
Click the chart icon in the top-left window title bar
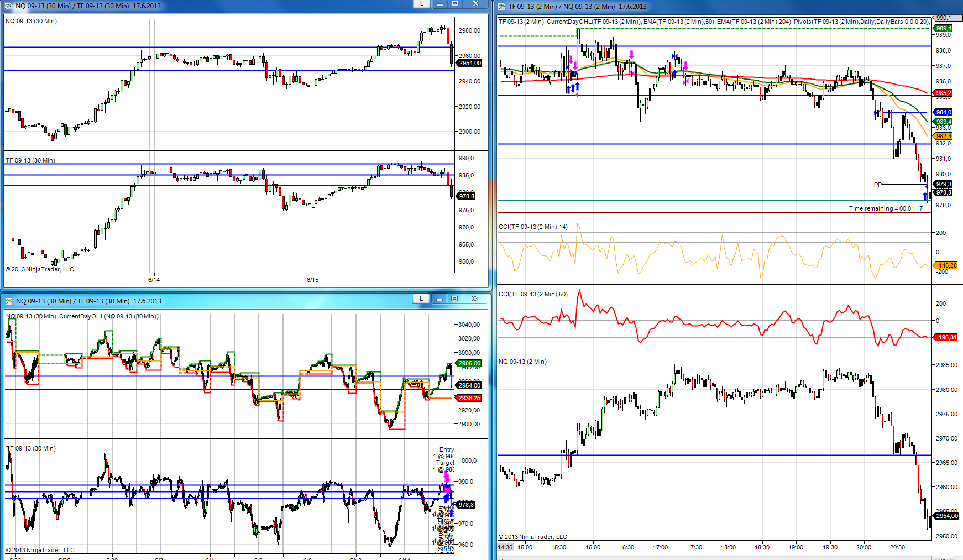pos(8,6)
